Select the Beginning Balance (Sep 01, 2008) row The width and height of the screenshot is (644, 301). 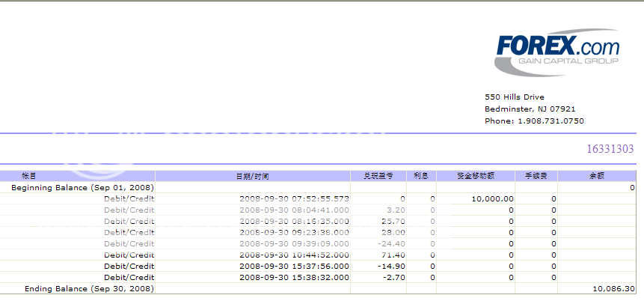coord(82,187)
